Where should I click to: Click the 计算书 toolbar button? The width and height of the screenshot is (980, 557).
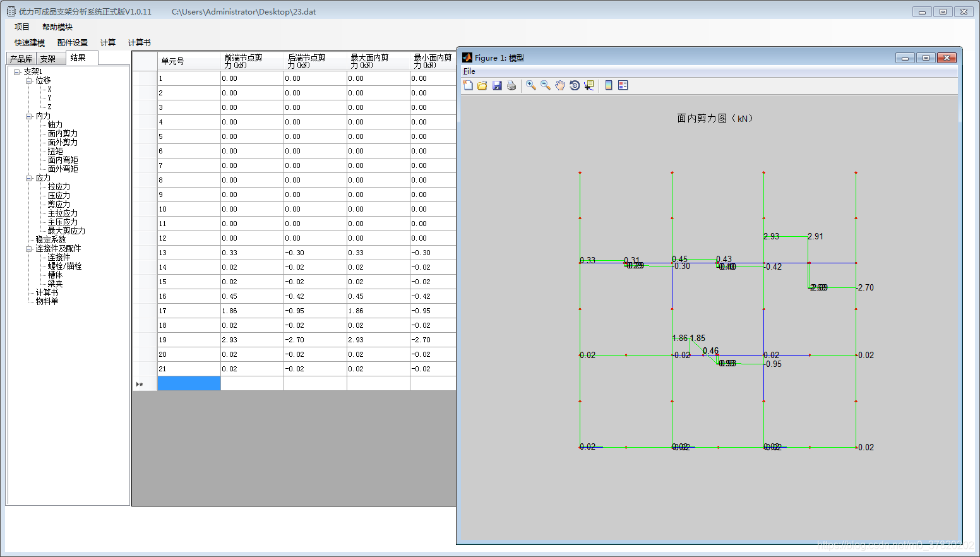coord(140,43)
